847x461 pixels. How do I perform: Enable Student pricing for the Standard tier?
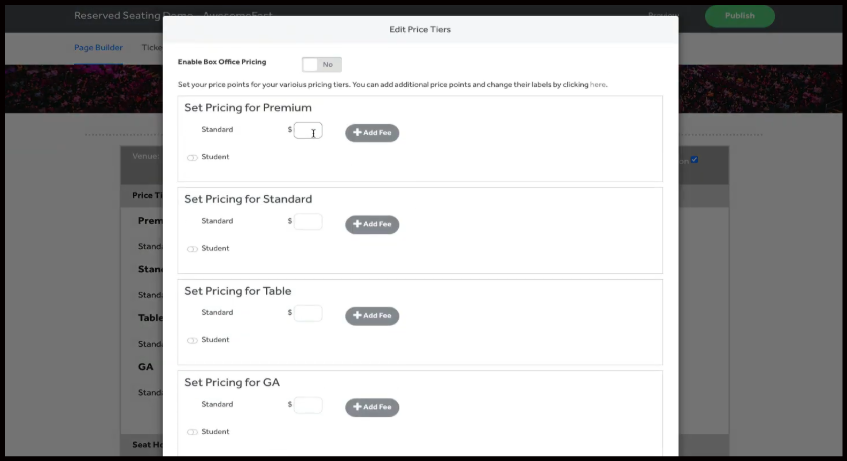pos(192,249)
